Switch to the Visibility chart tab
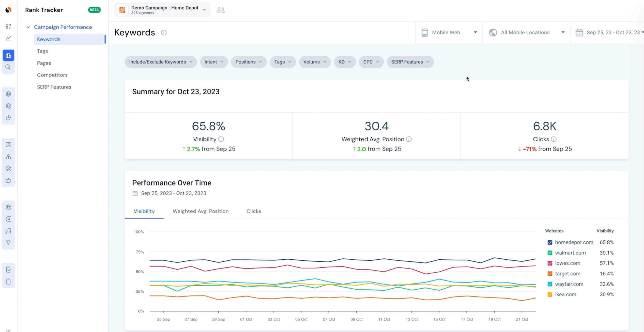644x332 pixels. pos(144,211)
